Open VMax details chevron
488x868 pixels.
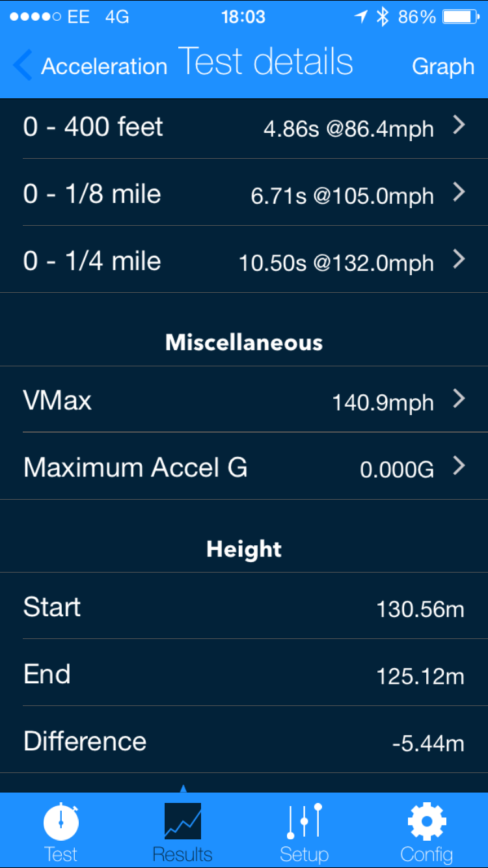tap(459, 399)
